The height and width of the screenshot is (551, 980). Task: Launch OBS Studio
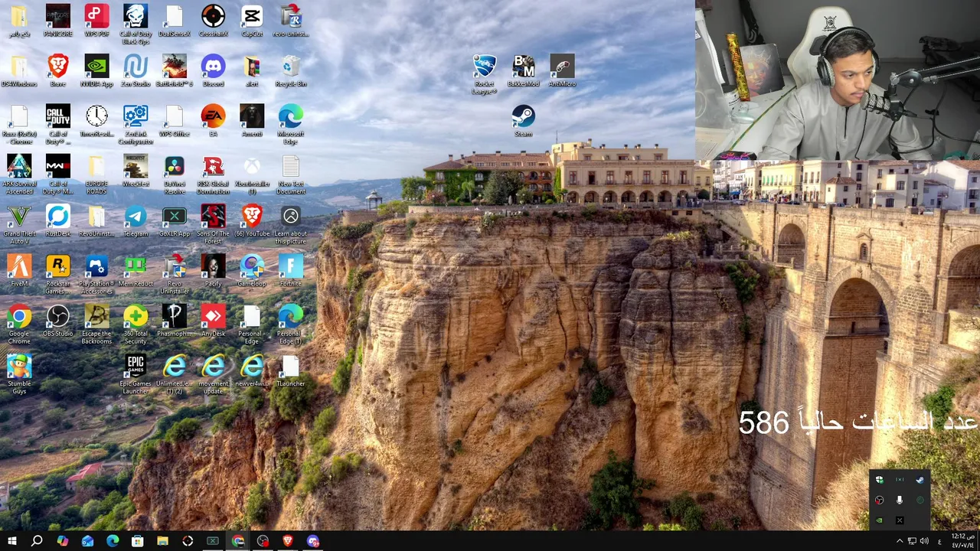[58, 320]
